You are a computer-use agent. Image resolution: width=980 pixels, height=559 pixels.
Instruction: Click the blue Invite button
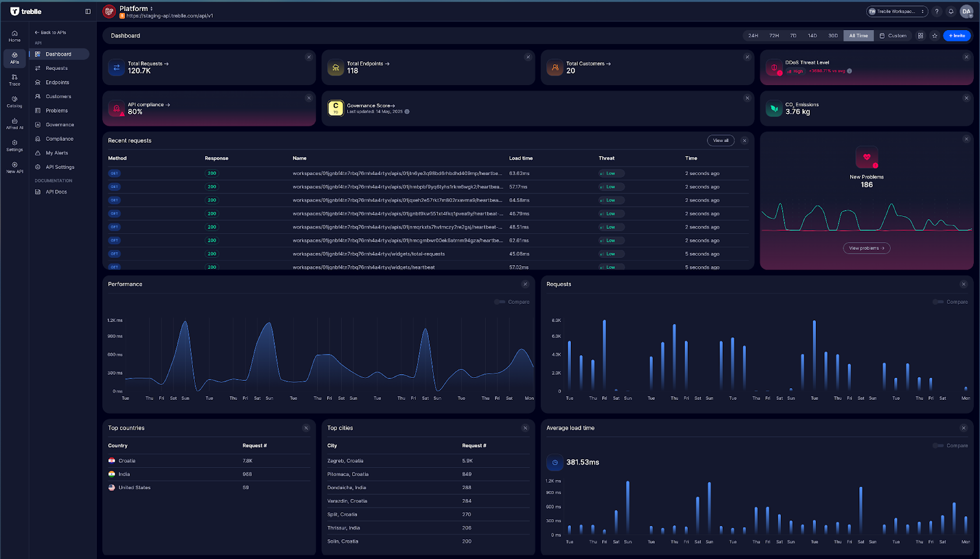[957, 36]
